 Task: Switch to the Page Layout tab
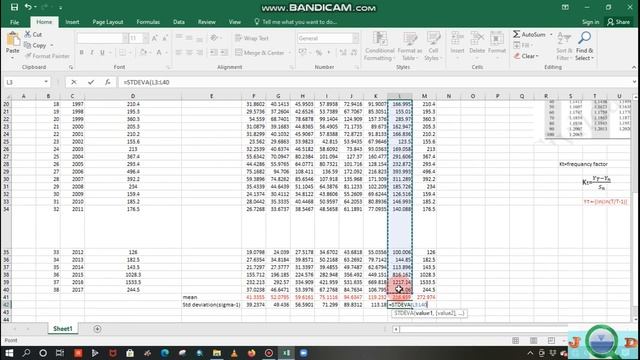(108, 22)
